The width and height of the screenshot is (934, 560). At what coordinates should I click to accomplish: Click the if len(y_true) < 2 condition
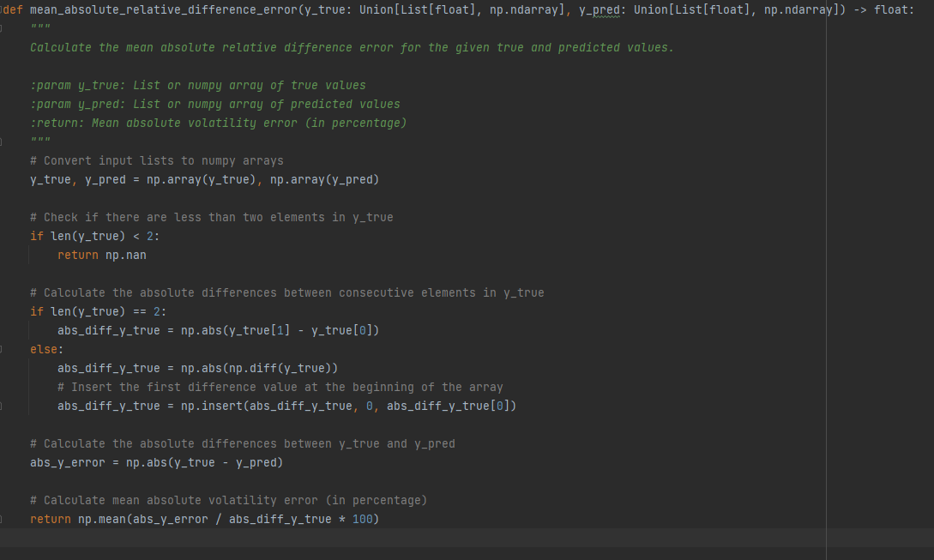[96, 236]
